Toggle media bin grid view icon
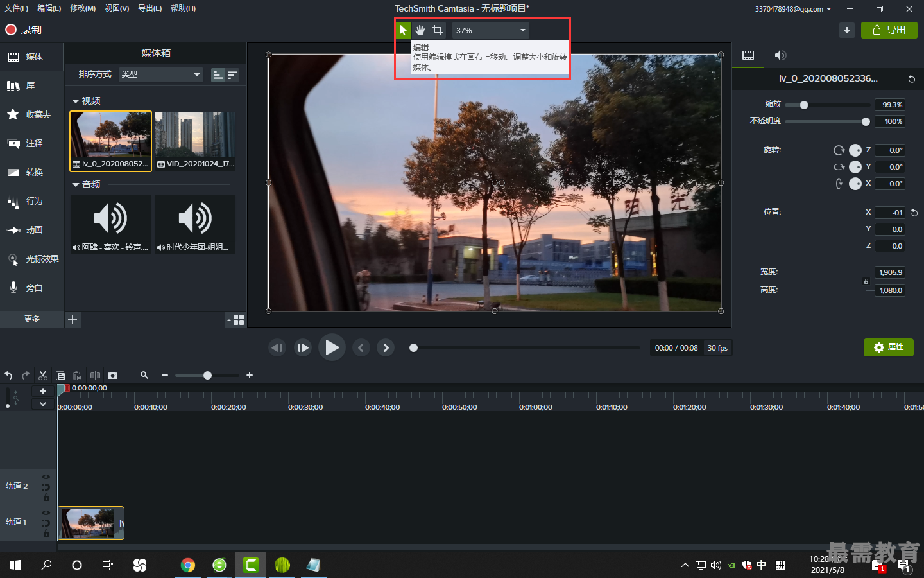 [x=239, y=320]
